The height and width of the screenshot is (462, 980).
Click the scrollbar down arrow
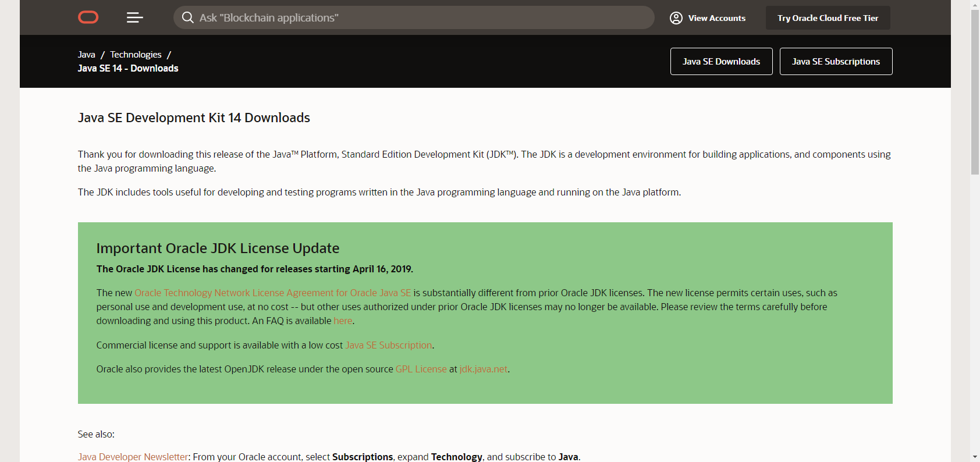click(x=975, y=457)
